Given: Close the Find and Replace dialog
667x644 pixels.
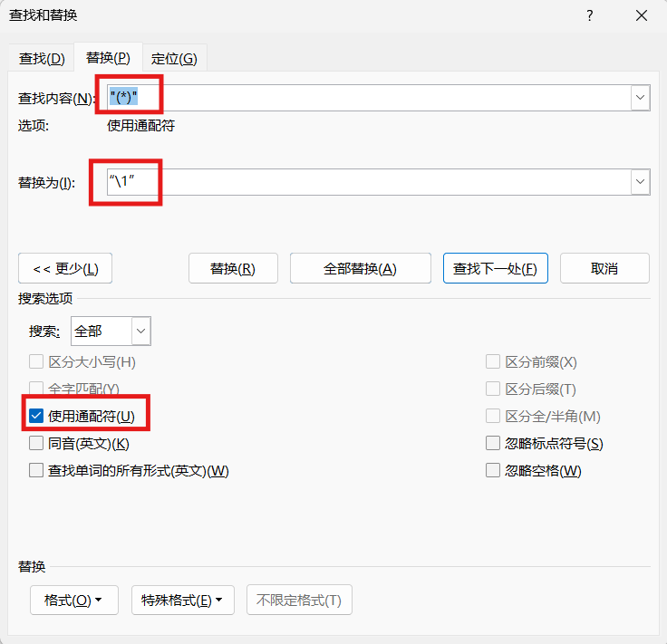Looking at the screenshot, I should 642,16.
